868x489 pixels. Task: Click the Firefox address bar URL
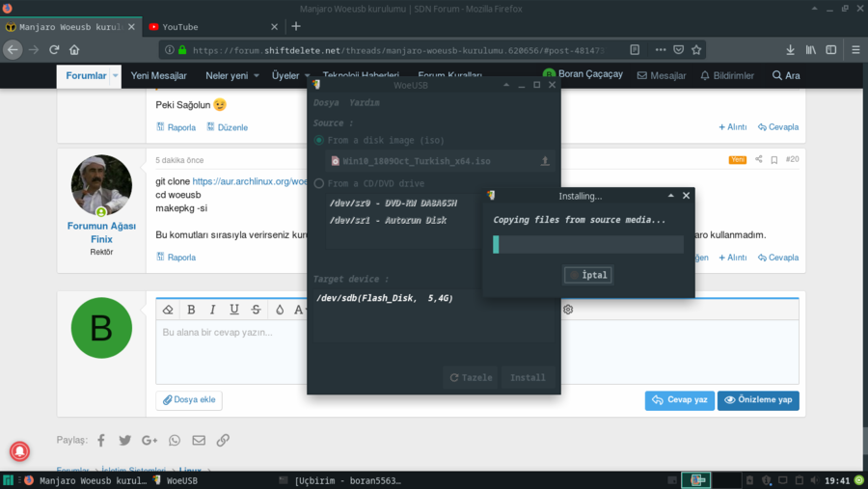tap(398, 50)
